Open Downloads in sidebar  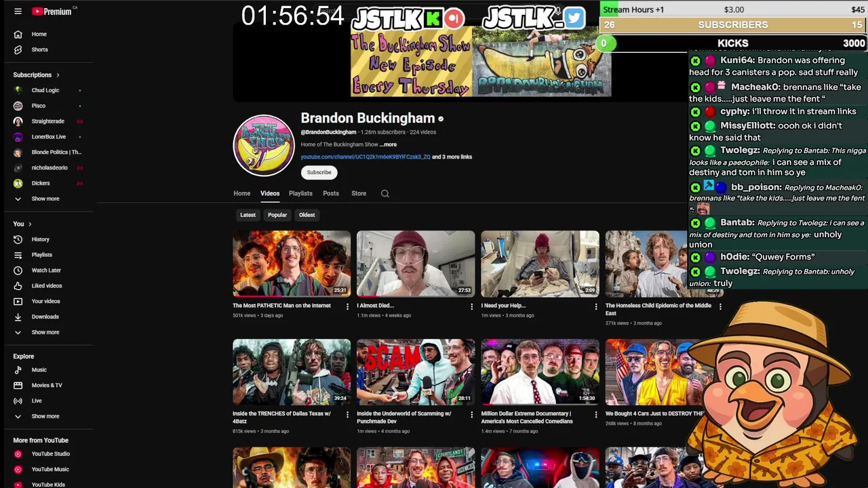(45, 317)
